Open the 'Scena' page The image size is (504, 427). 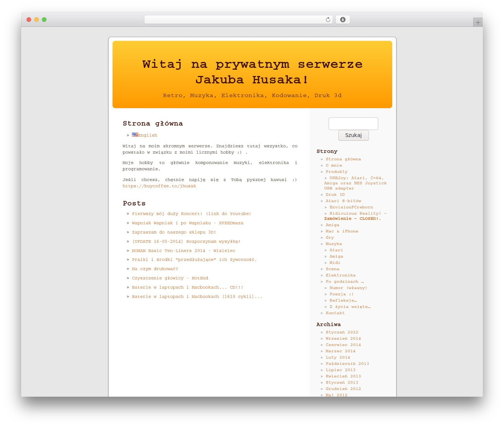(x=332, y=269)
